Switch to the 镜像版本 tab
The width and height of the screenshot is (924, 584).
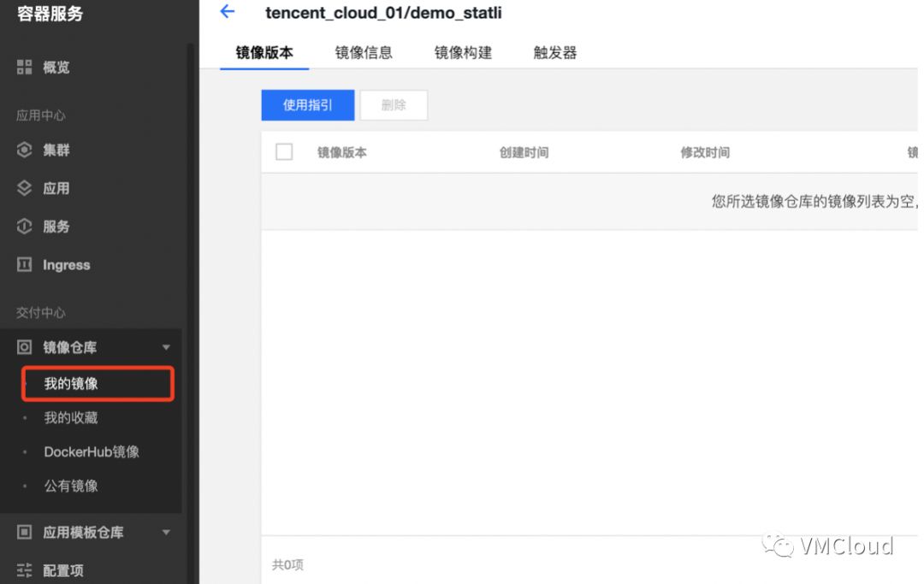pyautogui.click(x=264, y=52)
